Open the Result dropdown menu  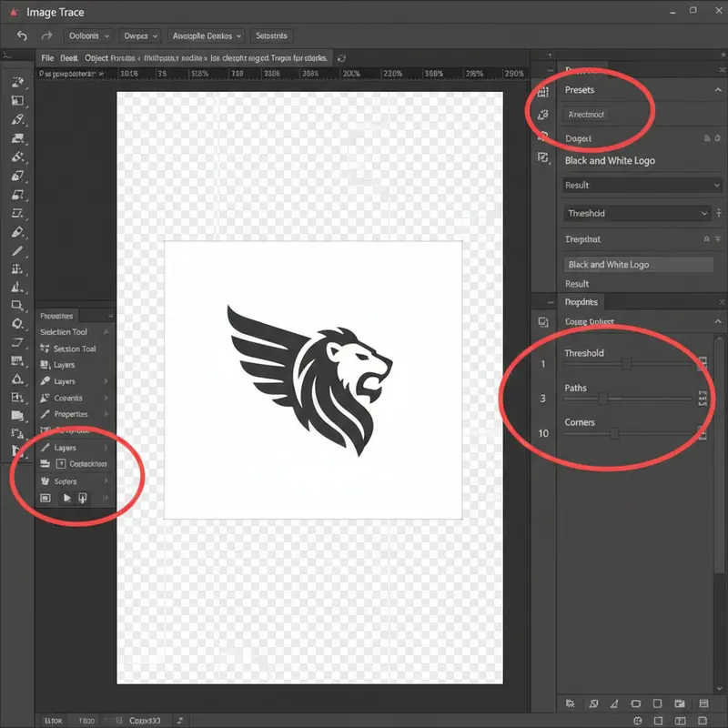[x=642, y=185]
